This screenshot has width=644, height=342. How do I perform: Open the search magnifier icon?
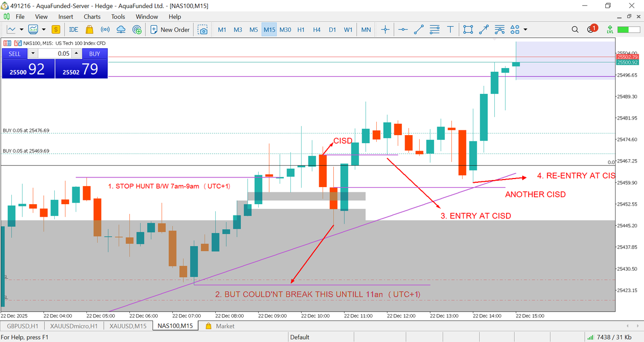[x=575, y=29]
